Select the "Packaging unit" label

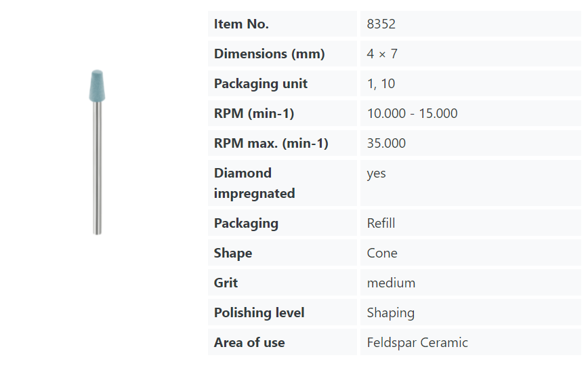coord(260,83)
